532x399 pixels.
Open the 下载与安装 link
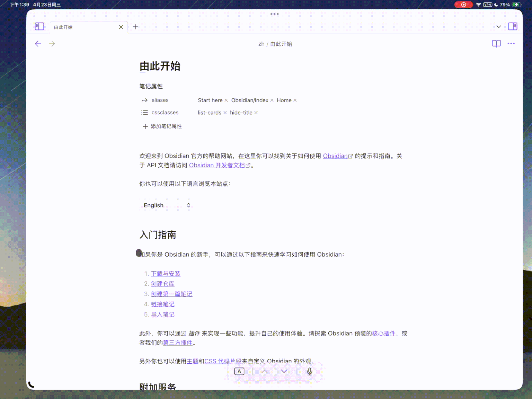tap(166, 274)
